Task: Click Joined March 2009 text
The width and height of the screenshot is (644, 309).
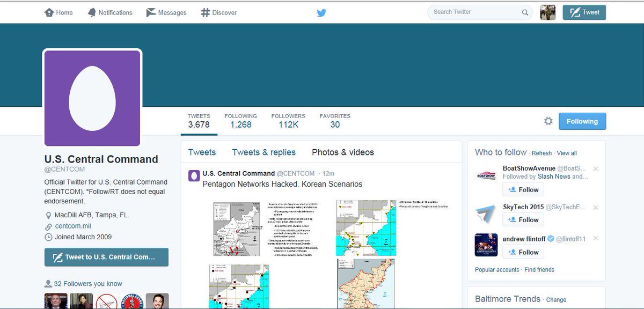Action: [83, 237]
